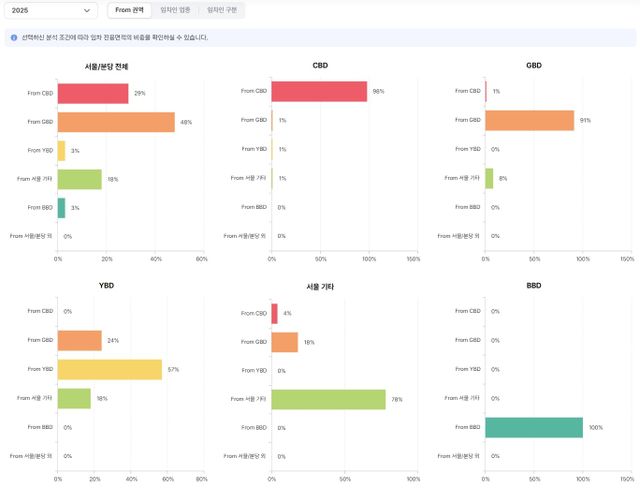This screenshot has width=640, height=488.
Task: Click the green 18% bar in 서울/분당 전체 chart
Action: [x=80, y=179]
